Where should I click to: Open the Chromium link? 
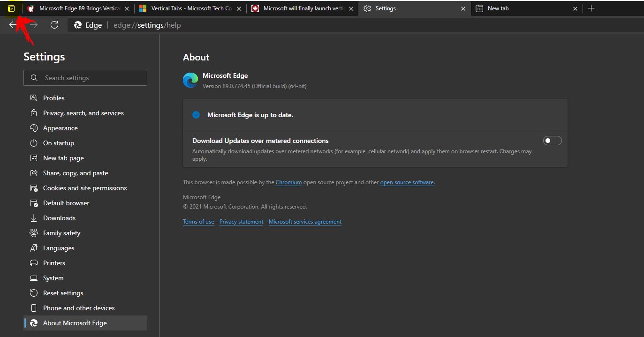288,182
